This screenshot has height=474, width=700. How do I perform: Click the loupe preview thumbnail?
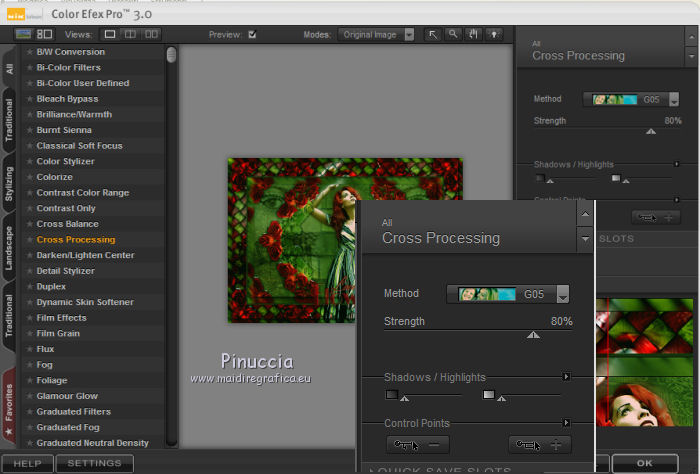644,362
